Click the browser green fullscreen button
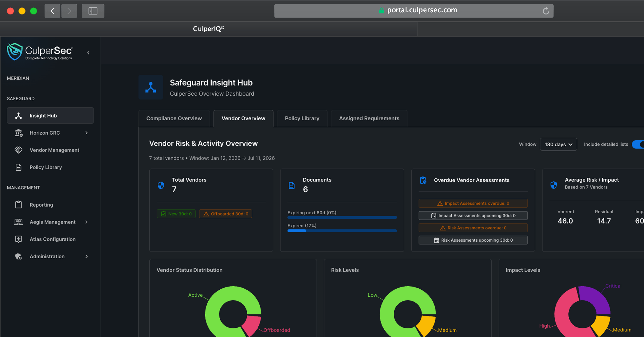644x337 pixels. (33, 11)
